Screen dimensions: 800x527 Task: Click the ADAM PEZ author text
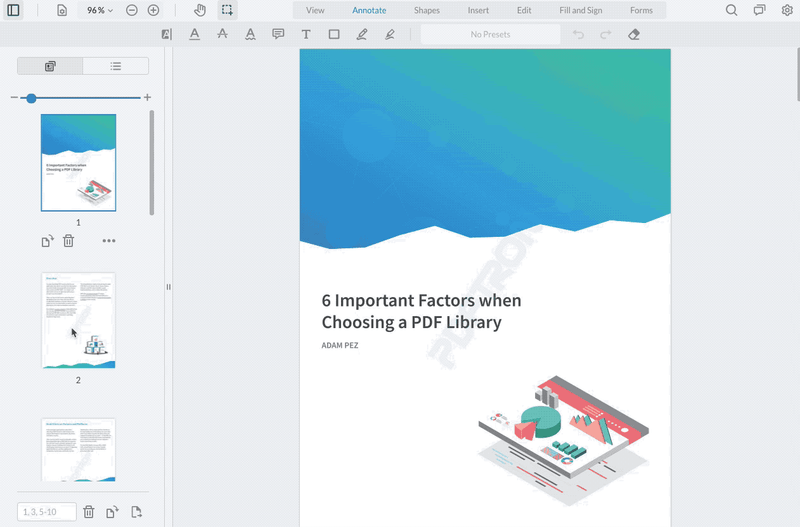340,345
